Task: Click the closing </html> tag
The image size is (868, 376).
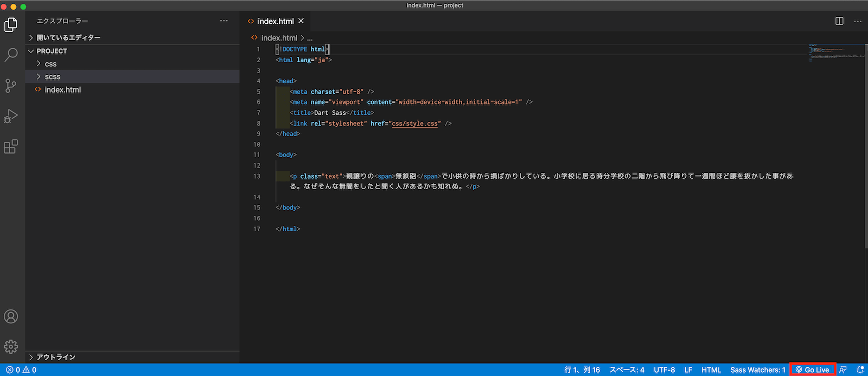Action: point(288,229)
